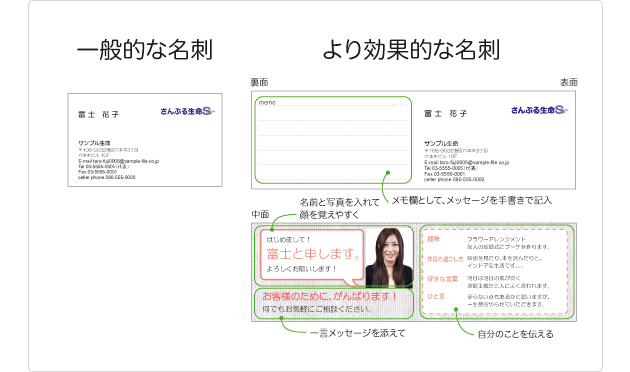Click the message お客様のために、がんばります！
The height and width of the screenshot is (372, 630).
[329, 296]
